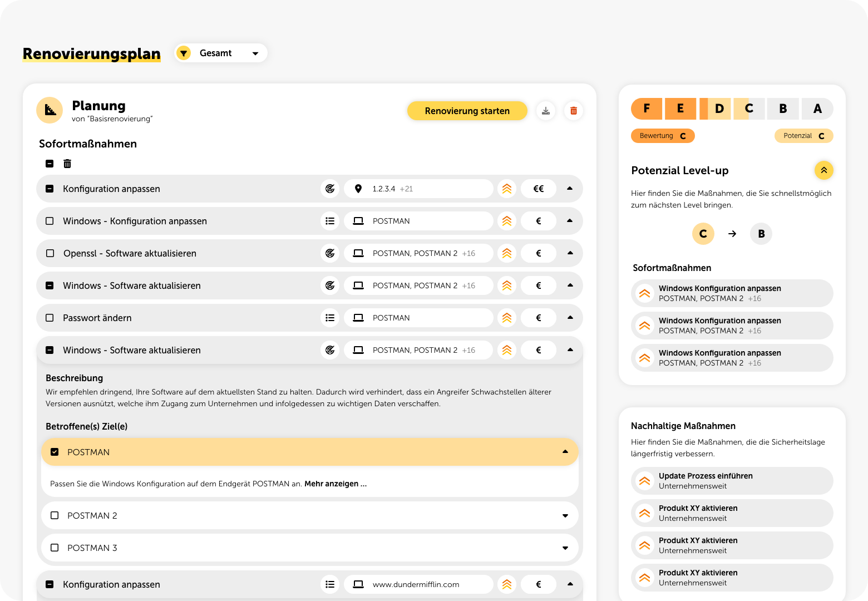This screenshot has width=868, height=601.
Task: Click priority chevrons in www.dundermifflin.com row
Action: 507,584
